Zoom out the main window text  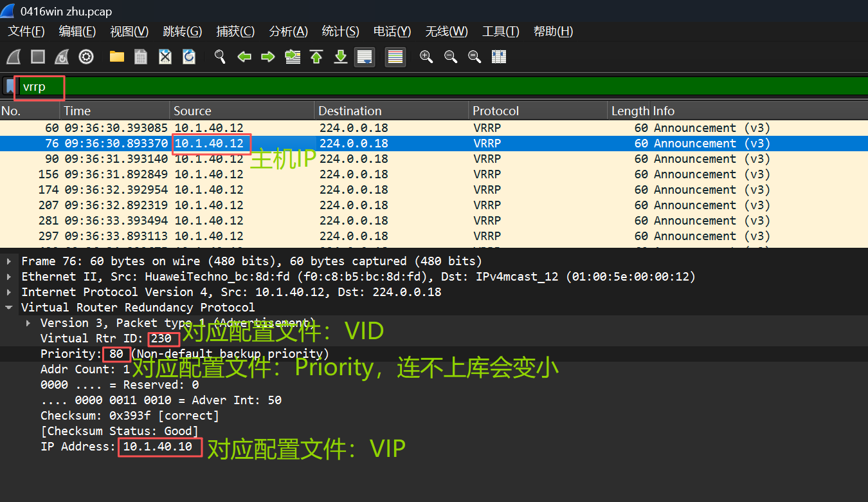pyautogui.click(x=451, y=57)
